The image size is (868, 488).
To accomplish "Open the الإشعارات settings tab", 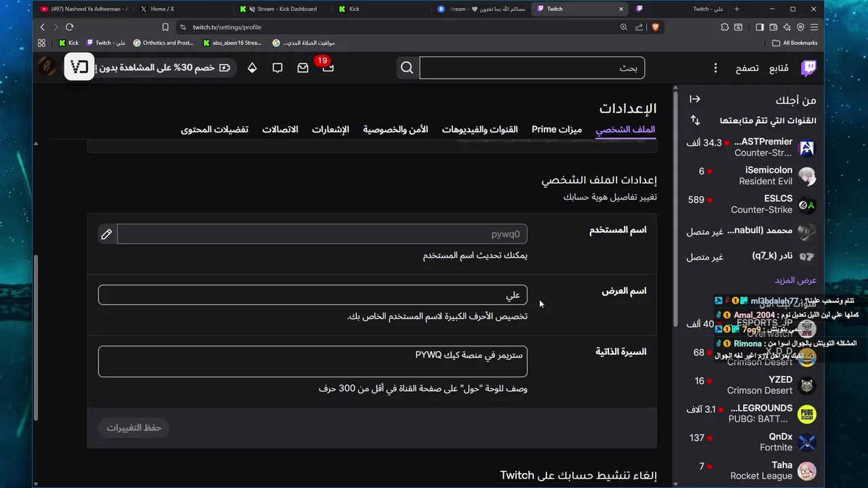I will point(330,129).
